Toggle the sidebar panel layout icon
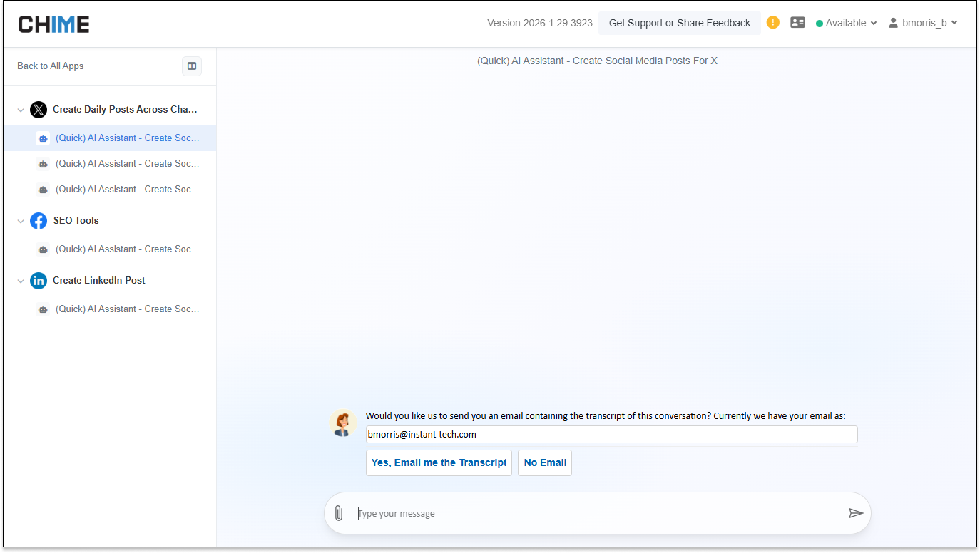 point(192,66)
